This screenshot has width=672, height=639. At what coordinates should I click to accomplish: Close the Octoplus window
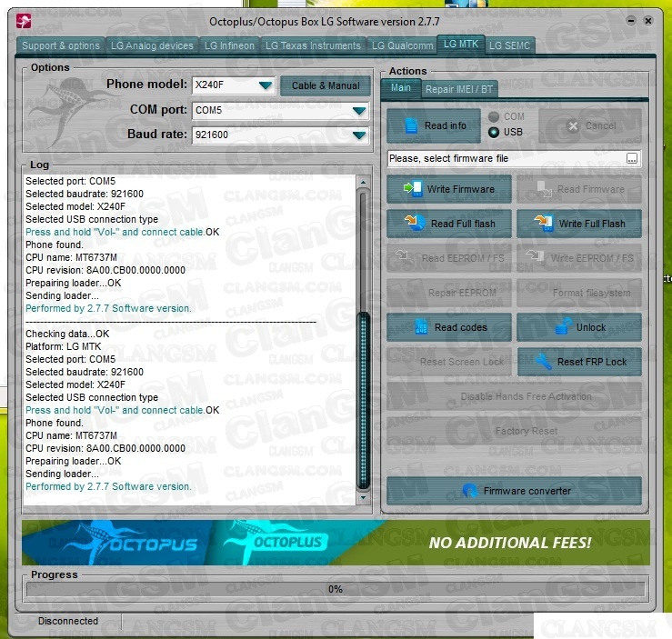(648, 21)
